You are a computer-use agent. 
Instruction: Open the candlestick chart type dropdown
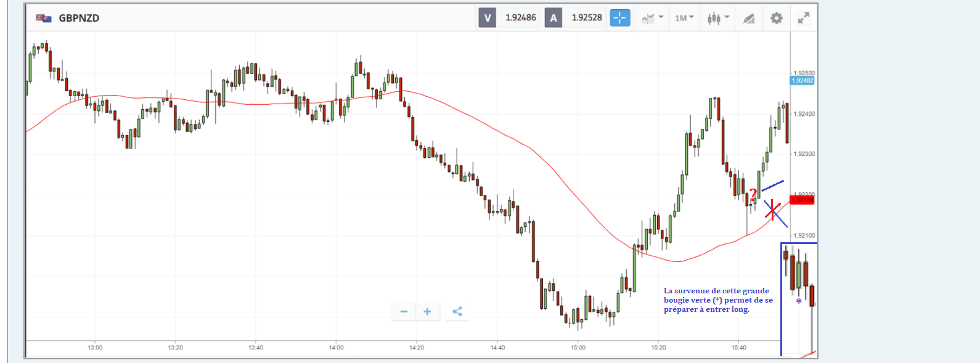[718, 18]
